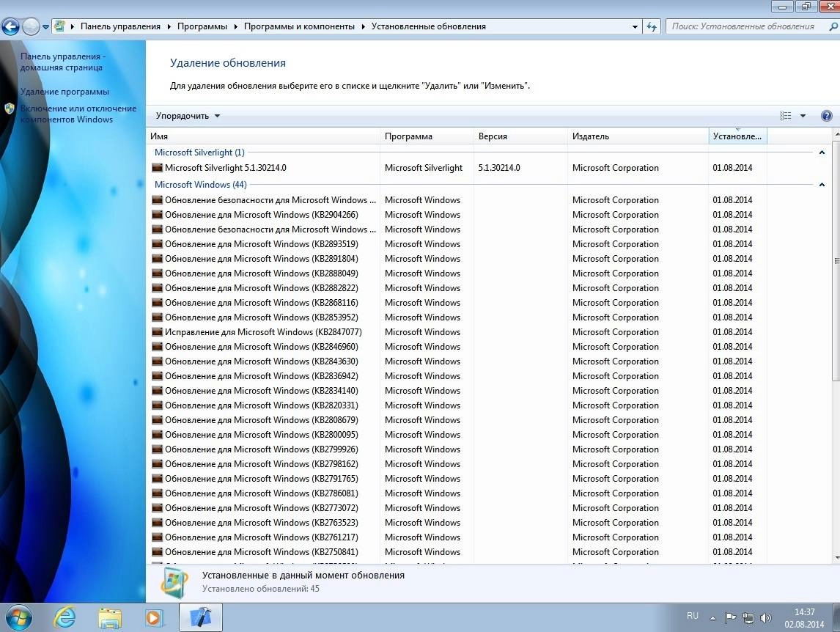Click icon of update KB2853952
The height and width of the screenshot is (632, 840).
(157, 317)
